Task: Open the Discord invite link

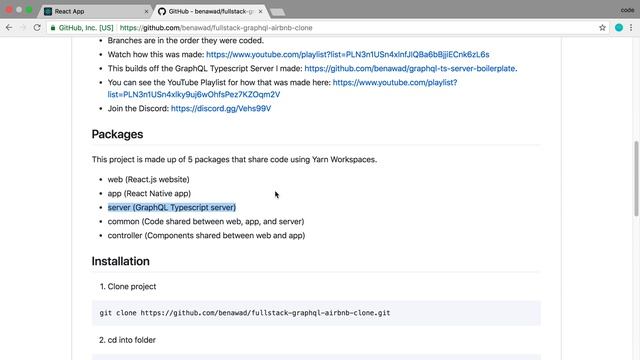Action: click(221, 109)
